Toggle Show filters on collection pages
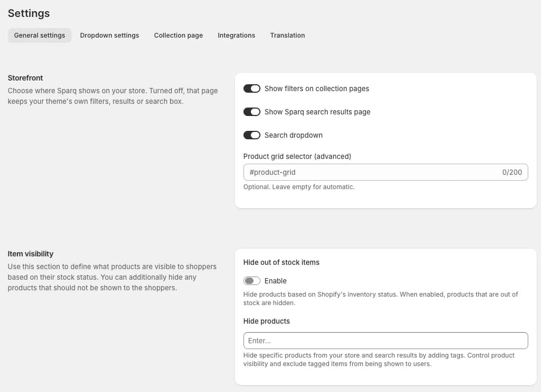Image resolution: width=541 pixels, height=392 pixels. tap(252, 88)
